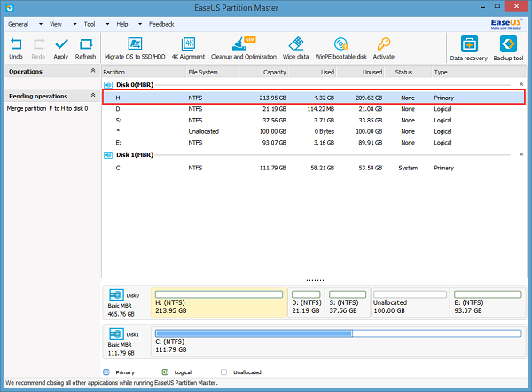532x392 pixels.
Task: Click H: (NTFS) block in disk map
Action: (219, 302)
